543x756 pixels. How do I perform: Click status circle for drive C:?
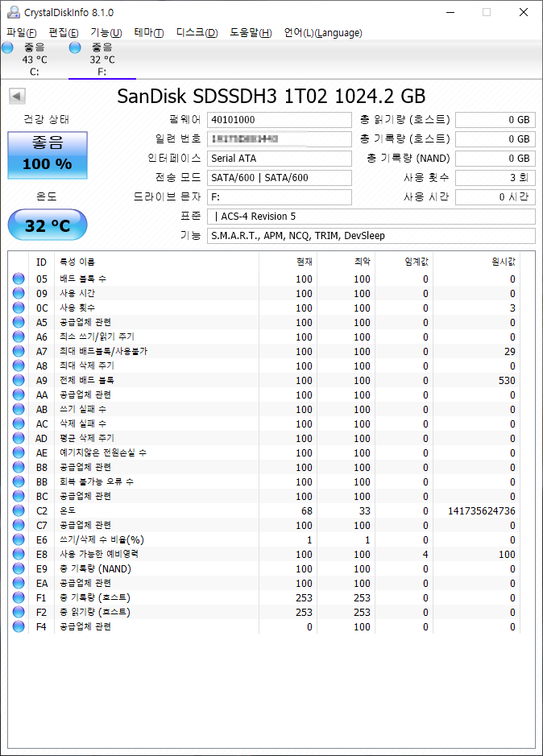(7, 48)
